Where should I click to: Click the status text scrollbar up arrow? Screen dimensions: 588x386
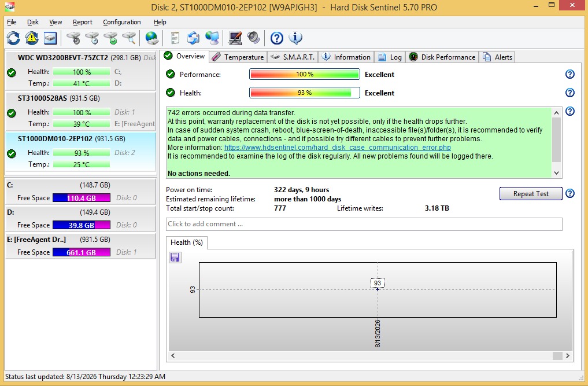[x=557, y=113]
